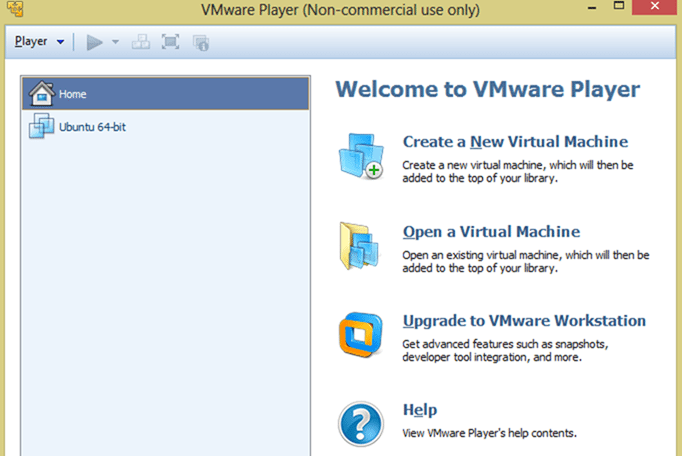Close the VMware Player window

coord(655,7)
